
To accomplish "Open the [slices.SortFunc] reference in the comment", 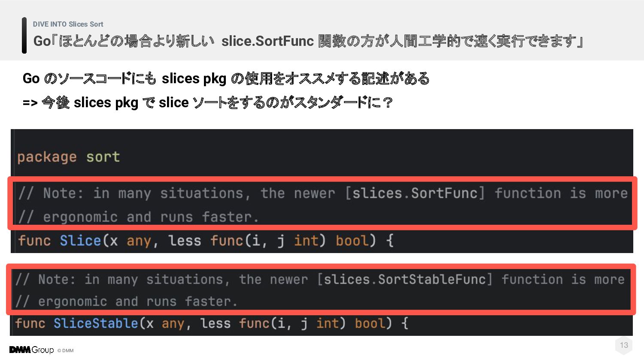I will point(415,193).
